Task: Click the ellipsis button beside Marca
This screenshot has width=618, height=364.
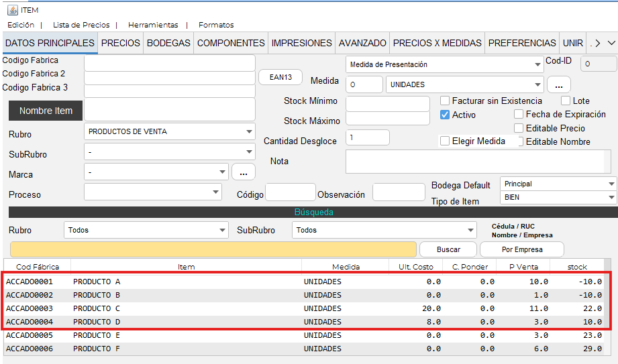Action: (x=244, y=172)
